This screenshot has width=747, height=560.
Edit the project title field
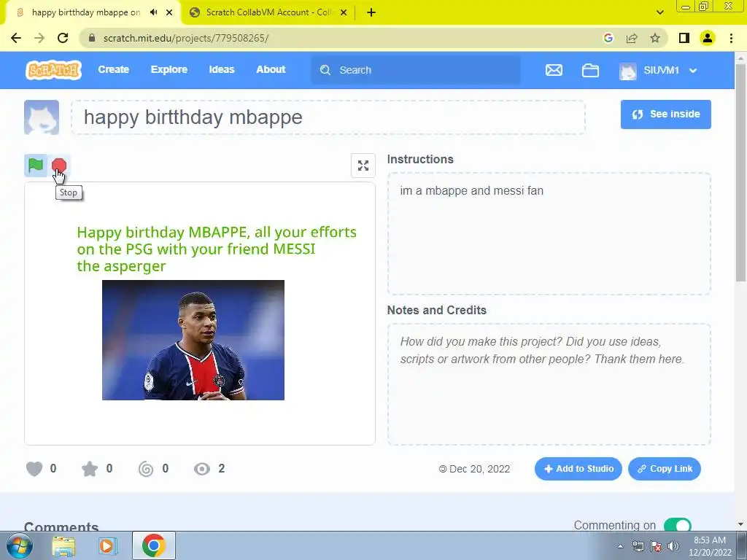tap(328, 117)
